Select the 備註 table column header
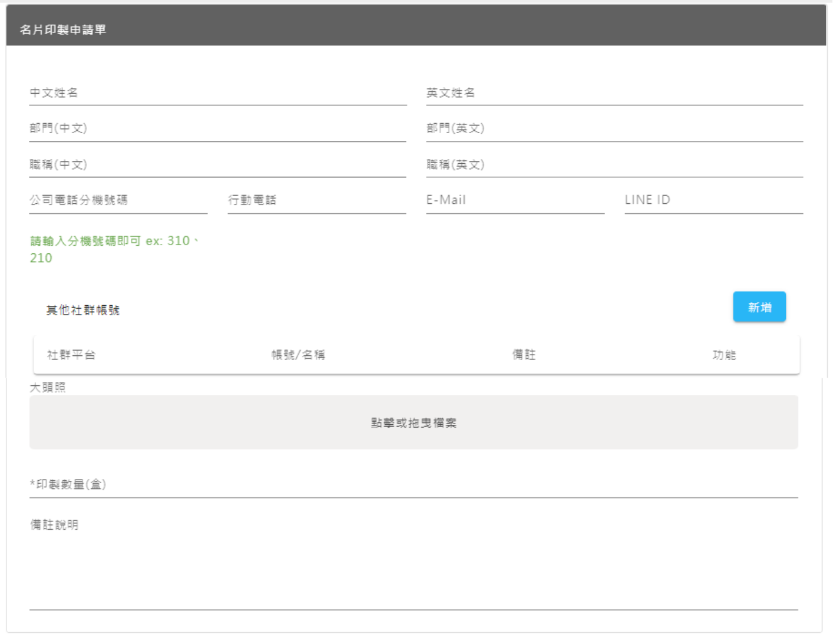The width and height of the screenshot is (833, 644). 524,355
